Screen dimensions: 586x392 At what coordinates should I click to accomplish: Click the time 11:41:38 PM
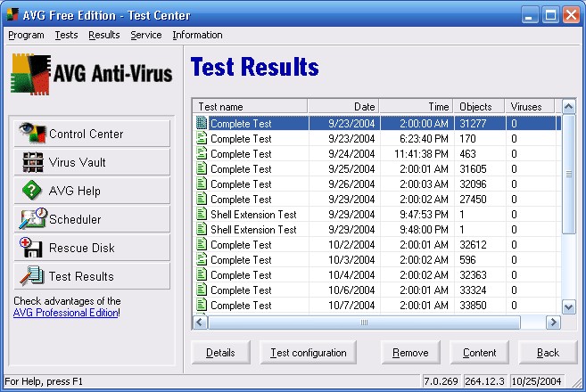421,154
